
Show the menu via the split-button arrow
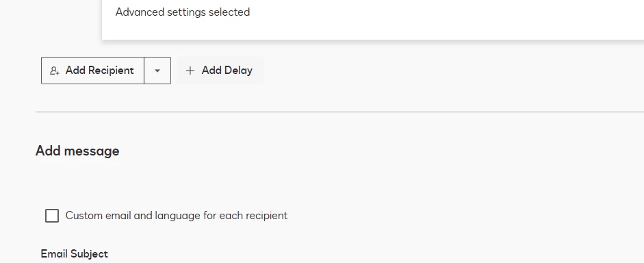(x=157, y=71)
